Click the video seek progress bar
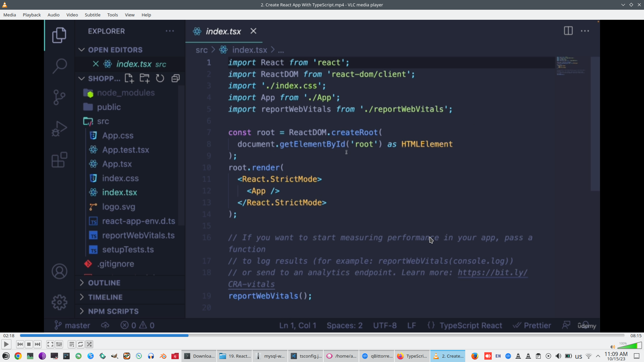Image resolution: width=644 pixels, height=362 pixels. [322, 336]
